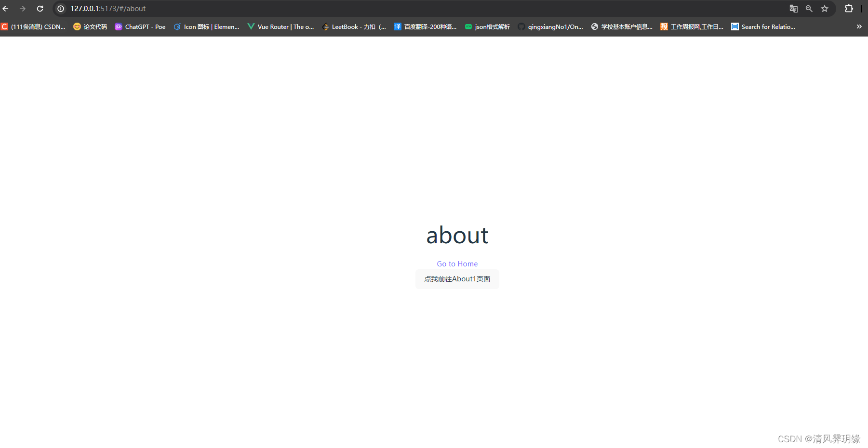Screen dimensions: 868x448
Task: Click the zoom magnifier icon in address bar
Action: click(809, 9)
